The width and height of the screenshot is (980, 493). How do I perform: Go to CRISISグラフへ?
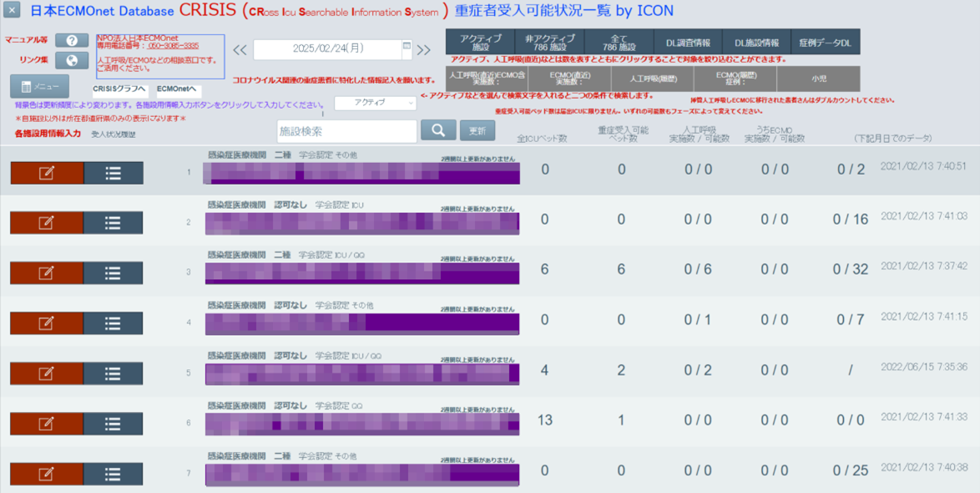120,89
